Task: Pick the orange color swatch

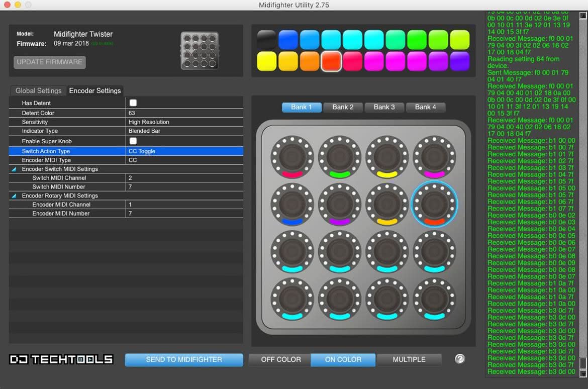Action: [x=310, y=61]
